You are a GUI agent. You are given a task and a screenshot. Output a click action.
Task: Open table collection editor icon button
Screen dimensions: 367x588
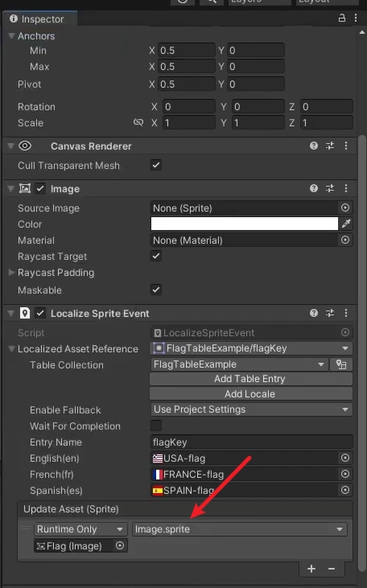point(341,364)
